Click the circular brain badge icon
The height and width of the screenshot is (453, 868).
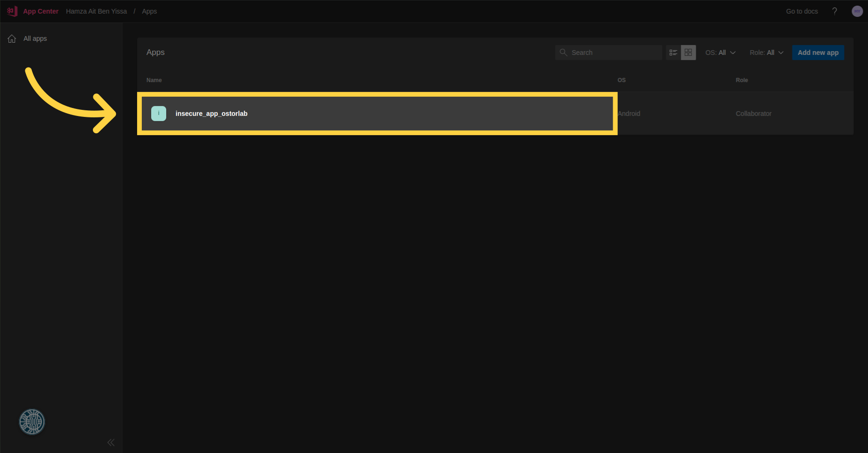(x=32, y=422)
